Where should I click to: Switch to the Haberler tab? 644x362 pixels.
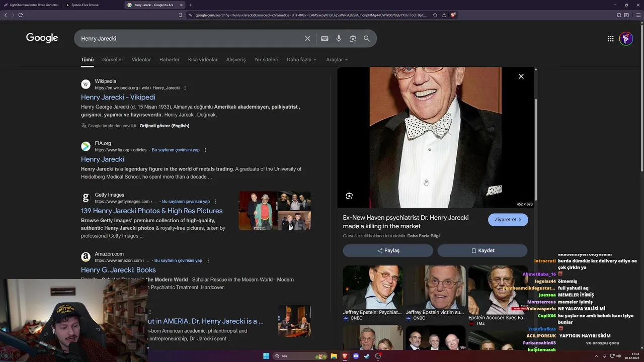[170, 59]
